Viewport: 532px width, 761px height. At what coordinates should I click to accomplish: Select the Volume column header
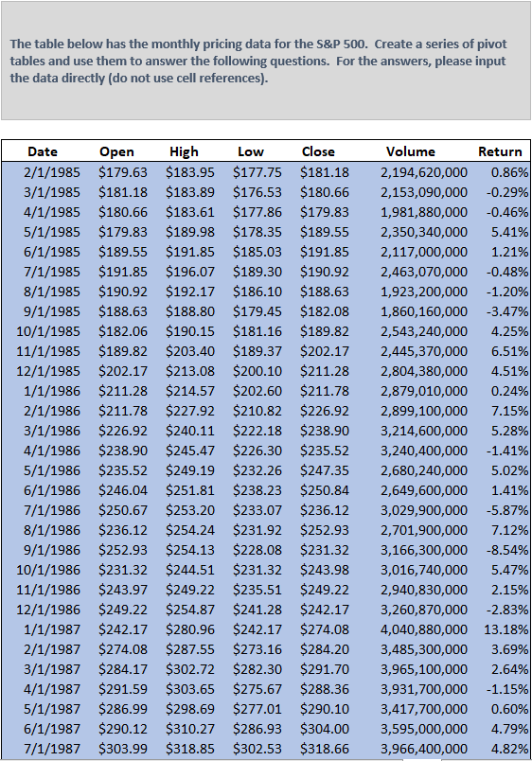[411, 151]
